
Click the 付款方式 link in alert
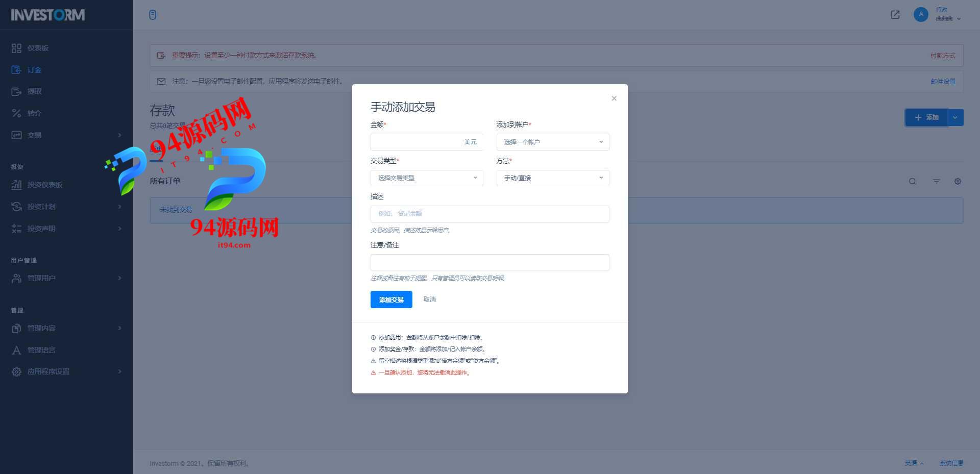coord(943,56)
